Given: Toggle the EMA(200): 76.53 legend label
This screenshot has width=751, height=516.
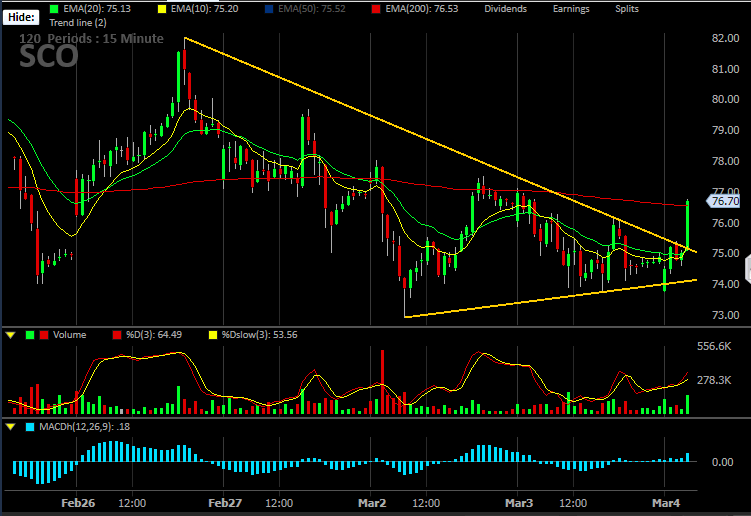Looking at the screenshot, I should [x=422, y=9].
